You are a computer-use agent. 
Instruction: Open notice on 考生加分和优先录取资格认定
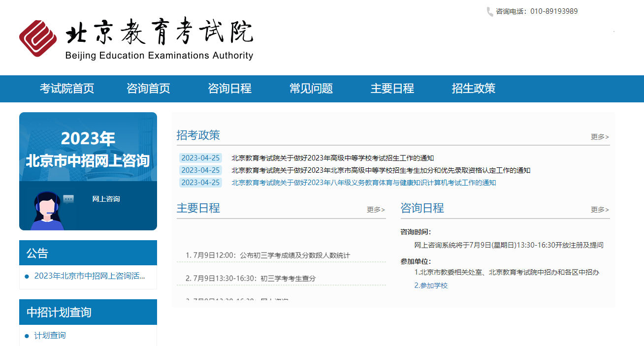tap(381, 170)
